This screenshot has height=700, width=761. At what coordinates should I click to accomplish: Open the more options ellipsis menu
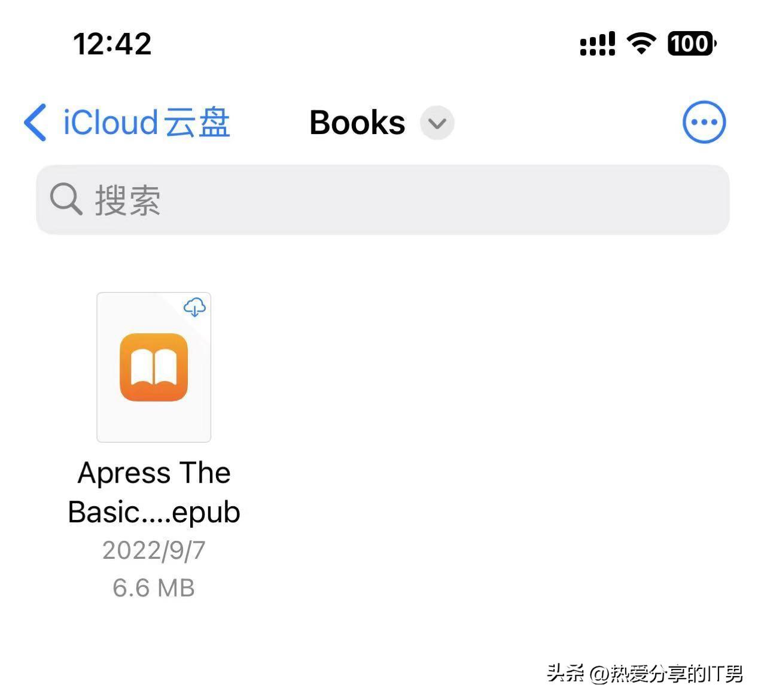704,122
